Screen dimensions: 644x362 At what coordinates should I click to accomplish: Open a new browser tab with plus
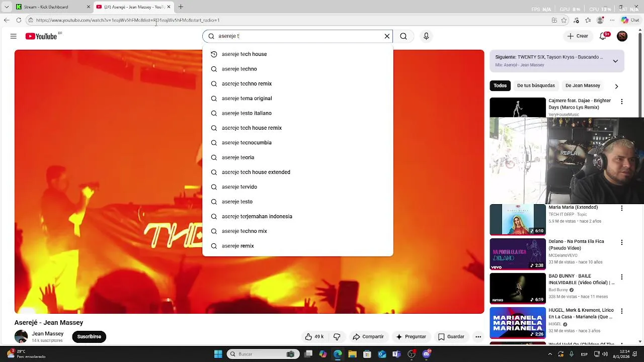[181, 7]
